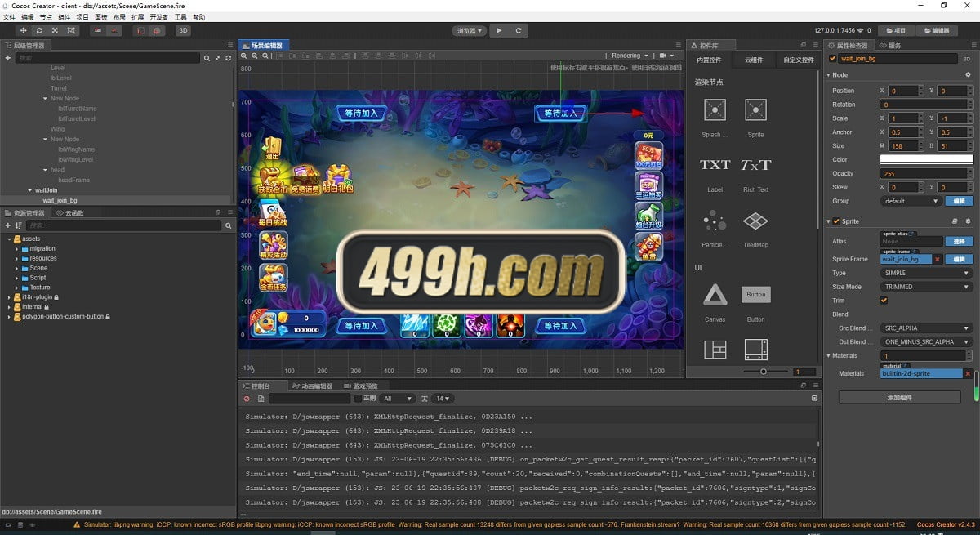Uncheck the Trim checkbox
This screenshot has height=535, width=980.
(884, 301)
